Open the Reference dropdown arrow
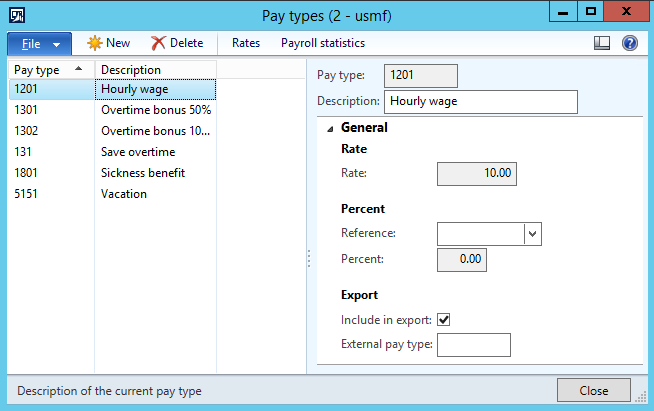The height and width of the screenshot is (411, 654). click(532, 234)
